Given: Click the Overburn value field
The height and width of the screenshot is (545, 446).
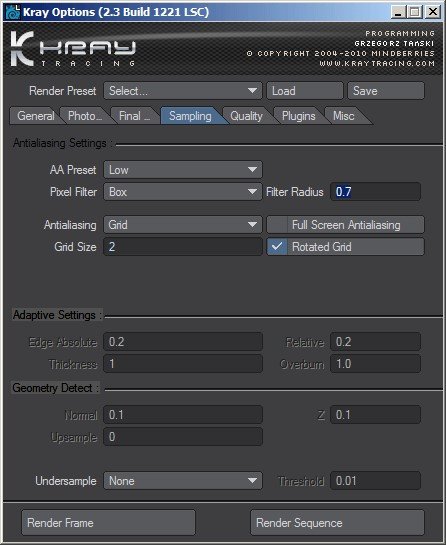Looking at the screenshot, I should (x=375, y=364).
